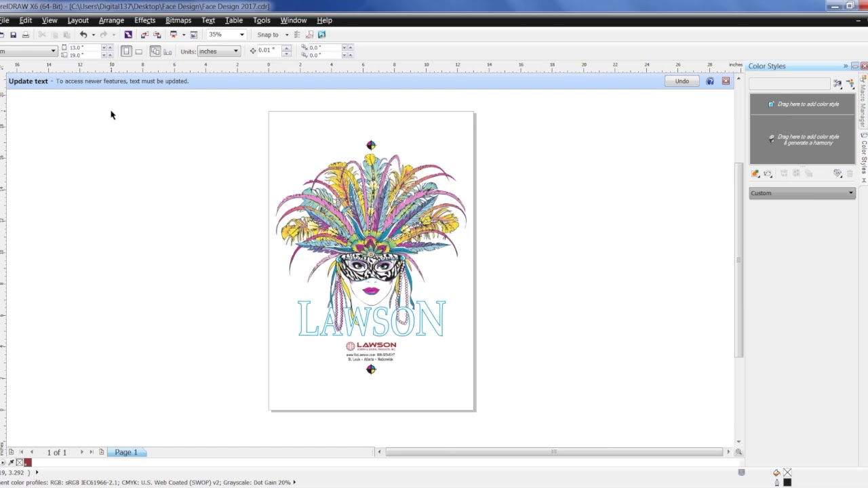868x488 pixels.
Task: Go to the last page with the navigator arrow
Action: (x=92, y=452)
